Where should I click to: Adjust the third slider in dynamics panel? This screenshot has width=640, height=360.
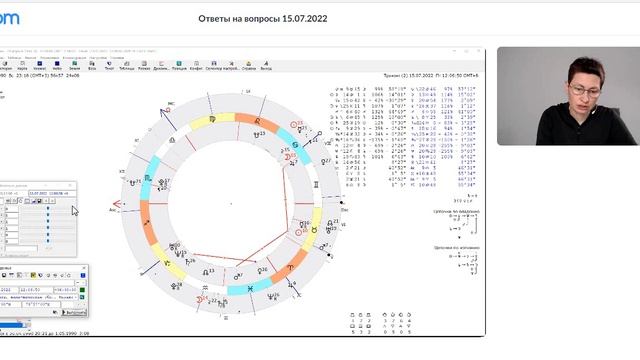(48, 222)
